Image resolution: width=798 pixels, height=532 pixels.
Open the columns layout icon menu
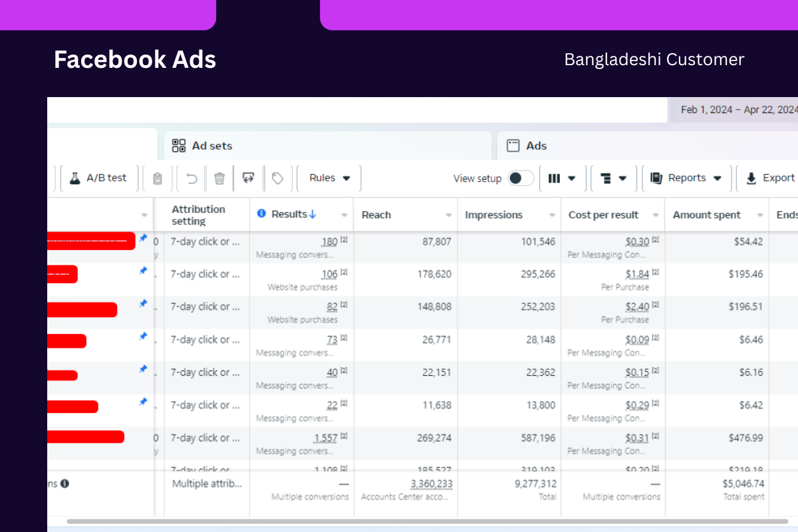point(562,178)
